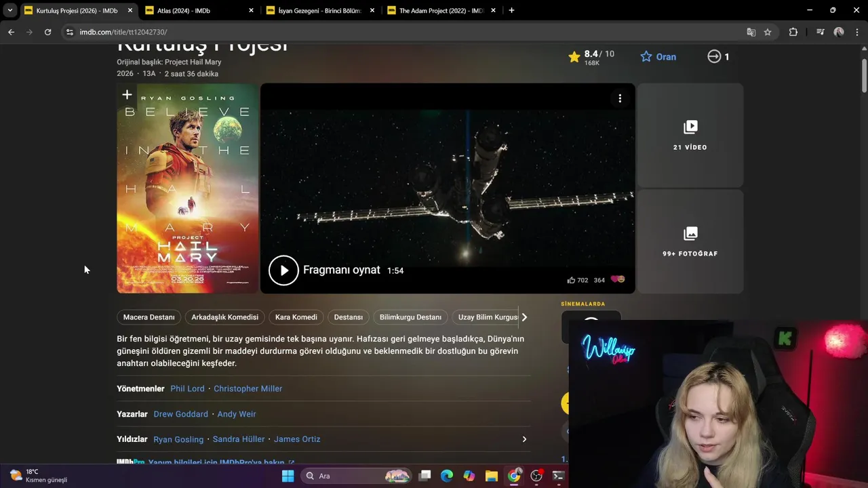Select the Arkadaşlık Komedisi genre chip

tap(225, 317)
